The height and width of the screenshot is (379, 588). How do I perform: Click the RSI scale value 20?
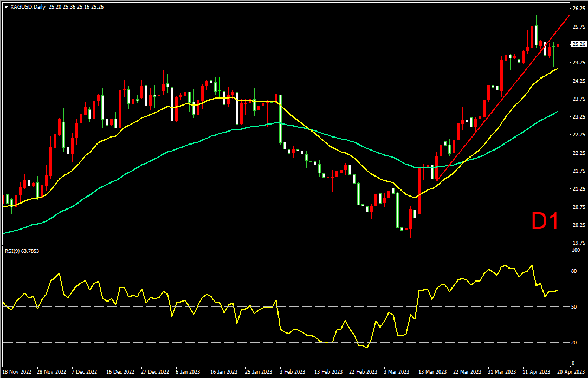click(574, 343)
